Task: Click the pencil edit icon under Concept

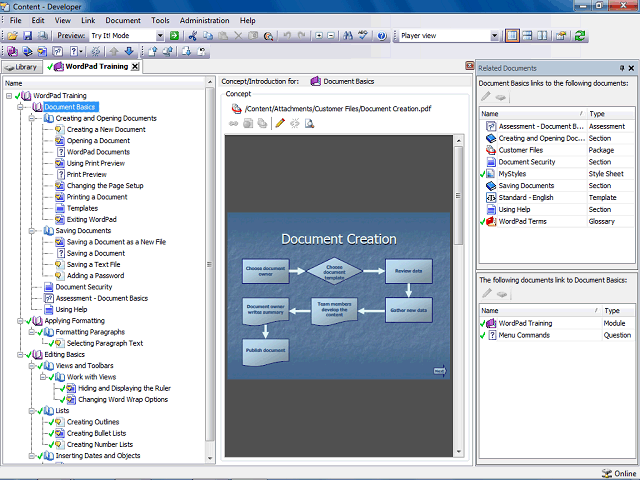Action: click(x=280, y=124)
